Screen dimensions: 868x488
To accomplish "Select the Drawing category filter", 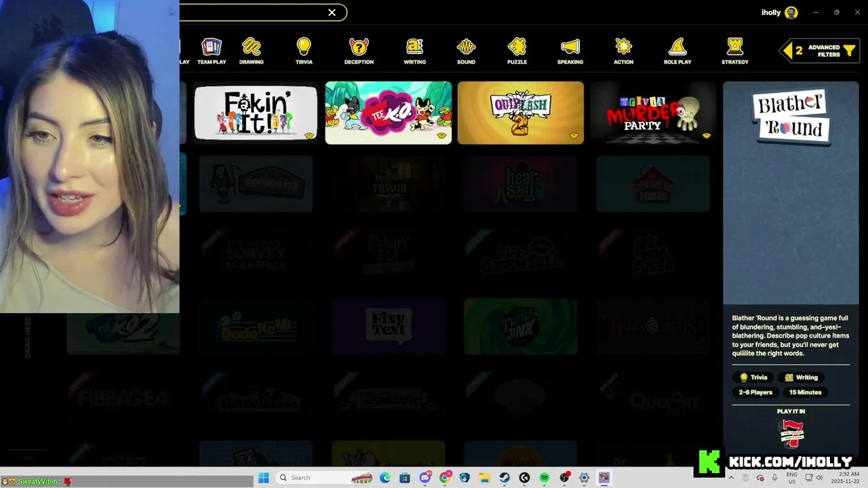I will click(x=251, y=52).
